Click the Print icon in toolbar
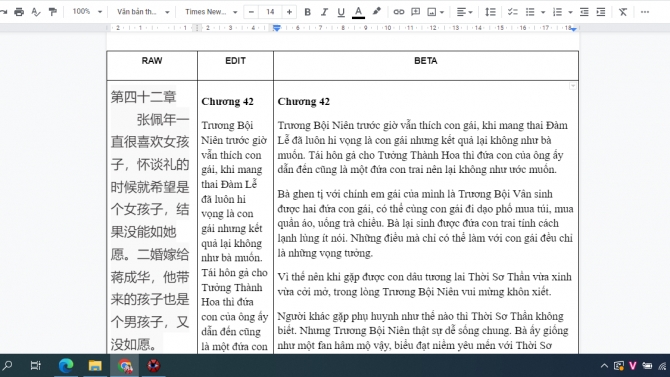The image size is (670, 377). [19, 12]
